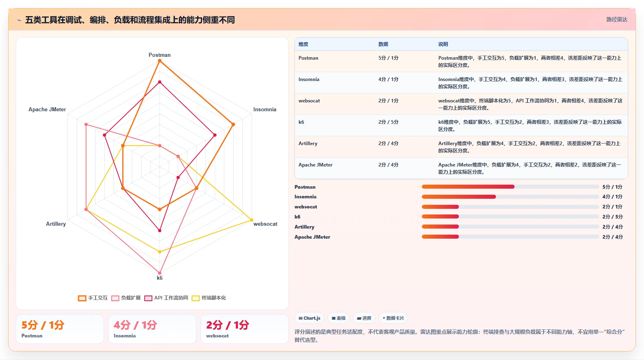This screenshot has height=360, width=644.
Task: Click the 数据 column header
Action: [x=383, y=44]
